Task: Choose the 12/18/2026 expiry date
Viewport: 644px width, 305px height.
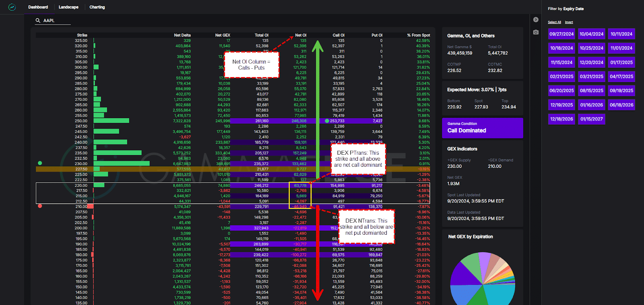Action: pos(561,119)
